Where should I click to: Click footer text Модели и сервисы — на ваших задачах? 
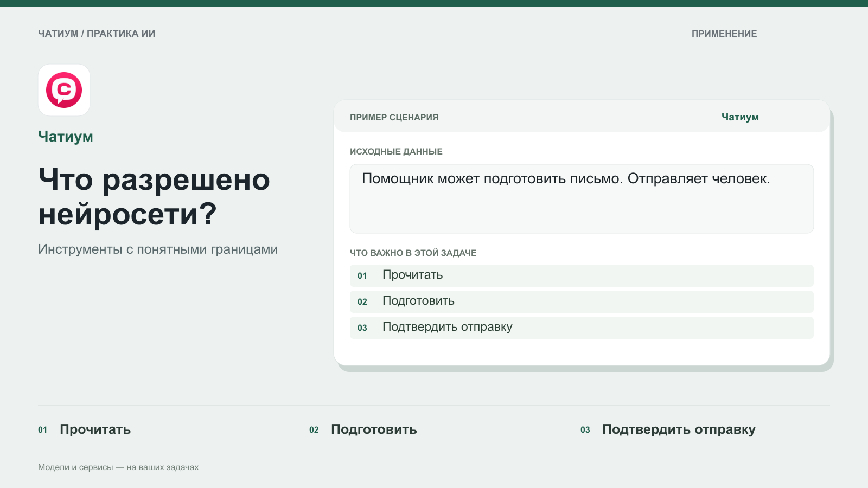pyautogui.click(x=118, y=467)
